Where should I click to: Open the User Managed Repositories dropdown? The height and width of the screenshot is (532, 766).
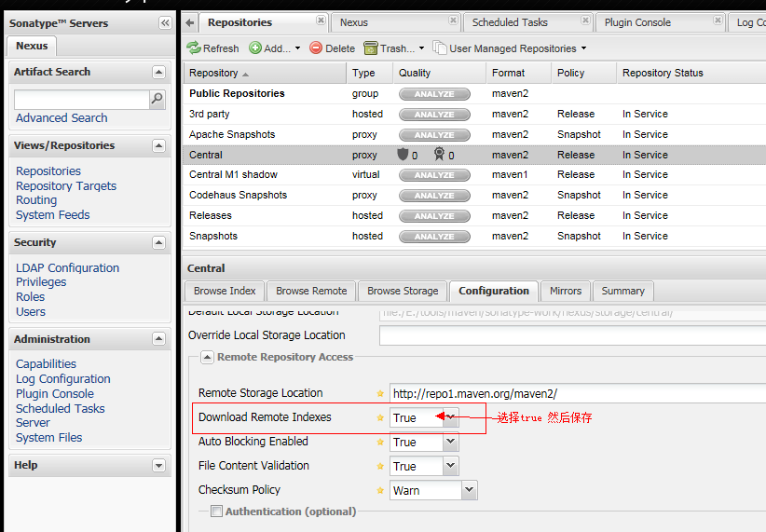tap(510, 48)
